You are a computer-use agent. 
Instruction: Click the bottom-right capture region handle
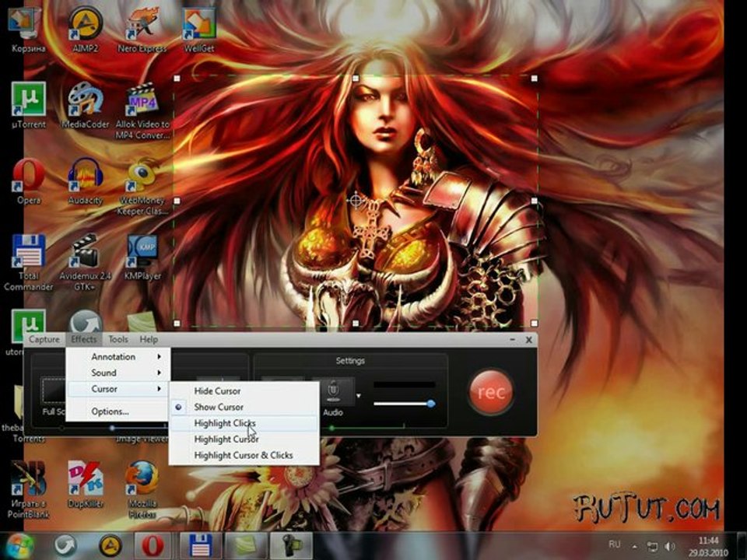coord(534,324)
